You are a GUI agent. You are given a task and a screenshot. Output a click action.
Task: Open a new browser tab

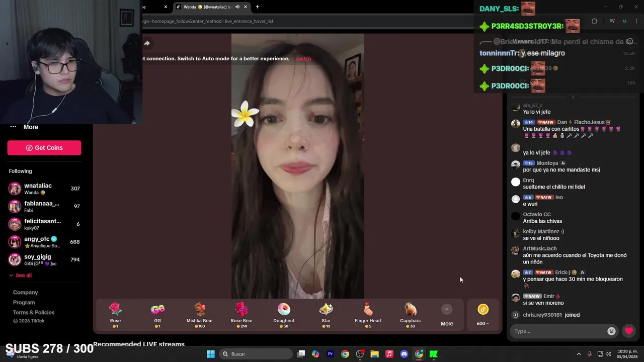(x=258, y=7)
